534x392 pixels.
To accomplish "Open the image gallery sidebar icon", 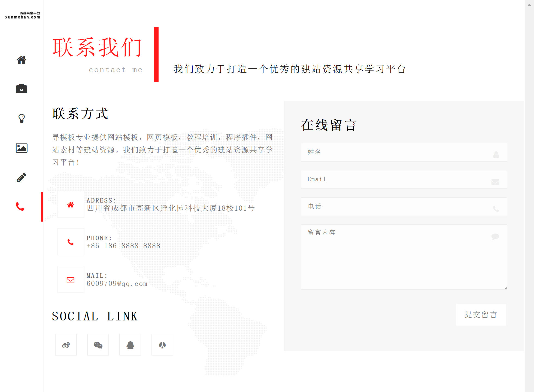I will [x=22, y=148].
